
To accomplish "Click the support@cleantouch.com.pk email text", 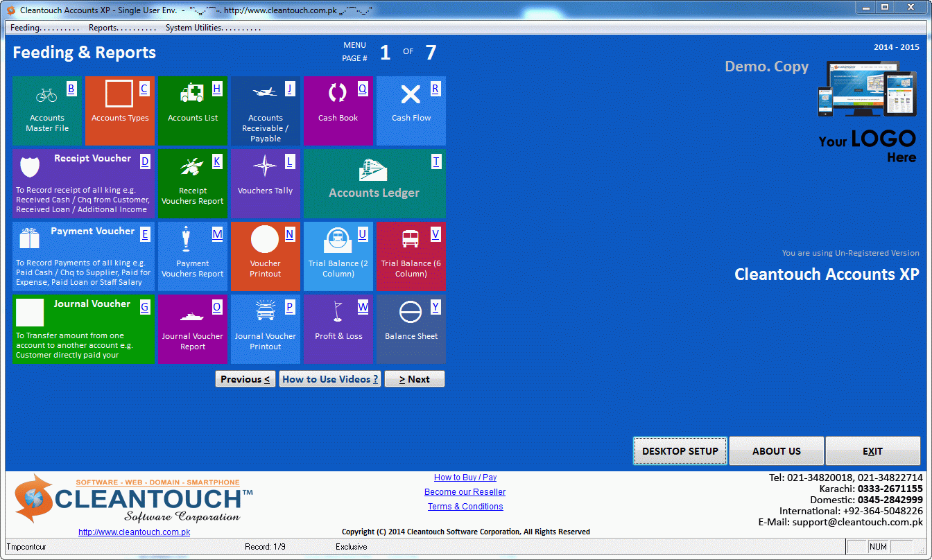I will (x=858, y=522).
